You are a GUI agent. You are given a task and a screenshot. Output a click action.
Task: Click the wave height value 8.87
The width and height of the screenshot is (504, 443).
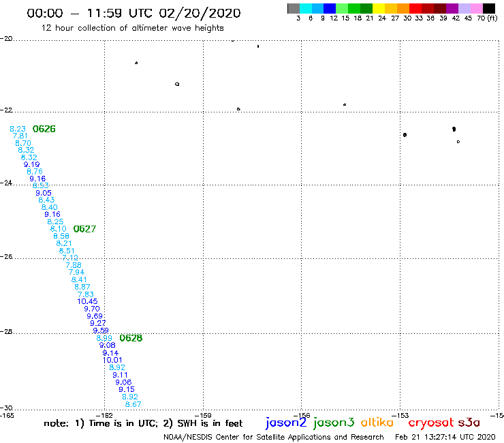pyautogui.click(x=82, y=287)
